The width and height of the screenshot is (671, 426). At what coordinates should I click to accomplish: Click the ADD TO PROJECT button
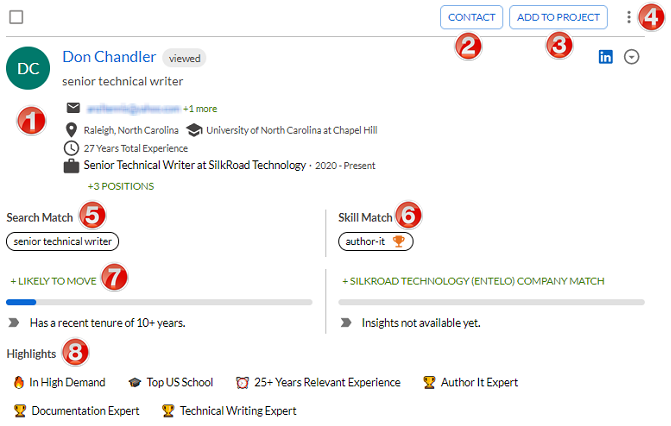pos(558,17)
